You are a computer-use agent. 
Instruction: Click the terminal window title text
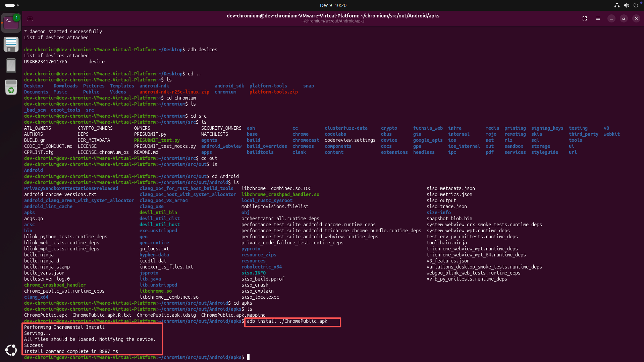pos(333,16)
